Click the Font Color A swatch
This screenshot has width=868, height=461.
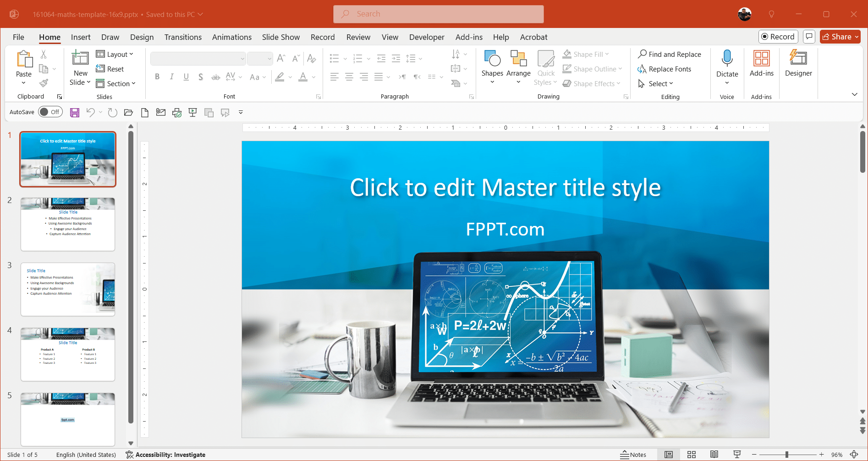pos(302,77)
